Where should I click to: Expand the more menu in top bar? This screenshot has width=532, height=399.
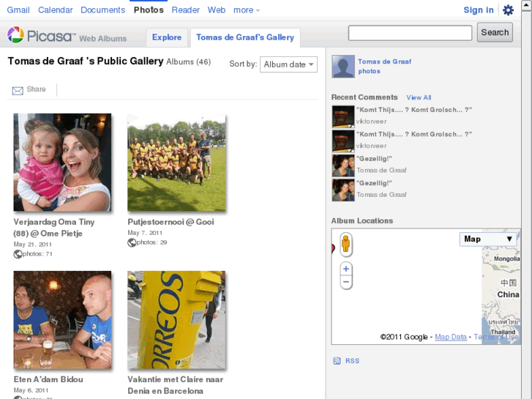point(247,10)
